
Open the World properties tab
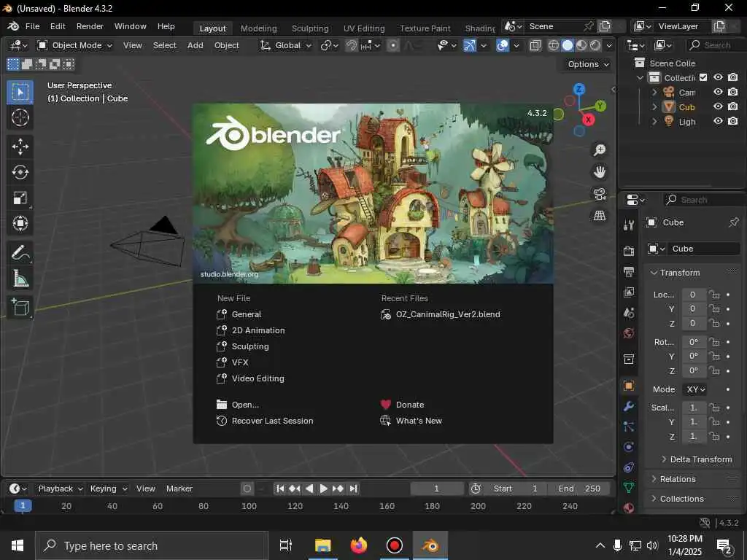coord(629,333)
